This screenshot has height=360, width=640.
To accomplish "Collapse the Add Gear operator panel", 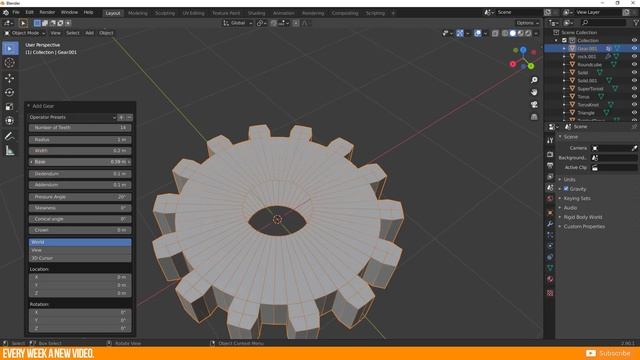I will point(29,106).
